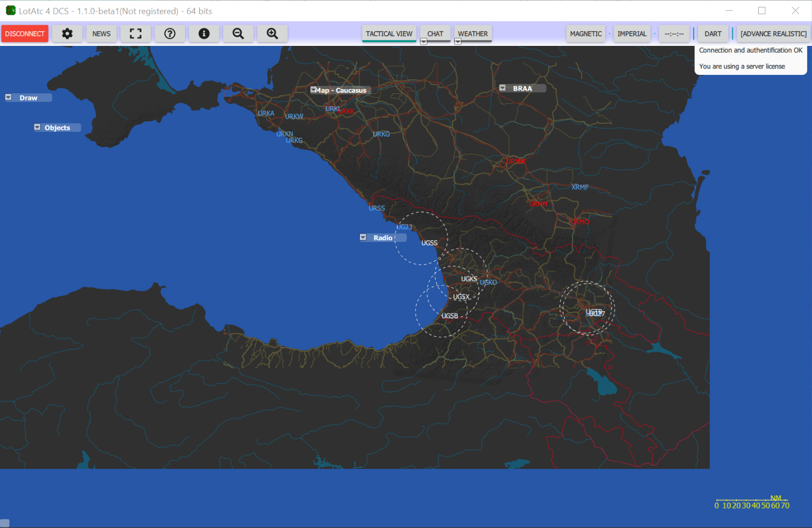Open the settings gear icon
The width and height of the screenshot is (812, 528).
pos(67,34)
